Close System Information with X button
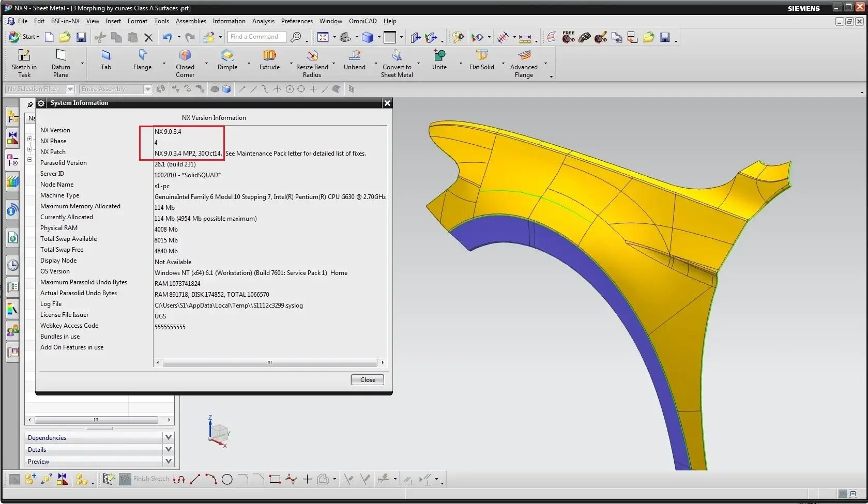This screenshot has width=868, height=504. [x=387, y=103]
